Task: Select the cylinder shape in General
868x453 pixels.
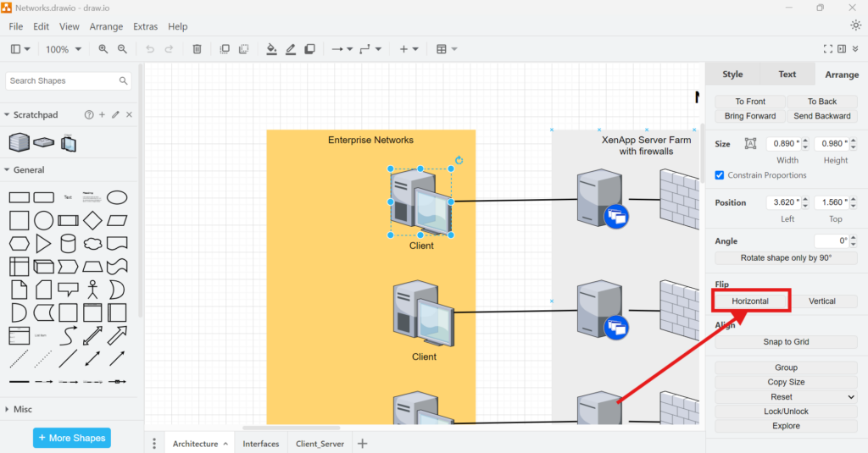Action: click(x=68, y=243)
